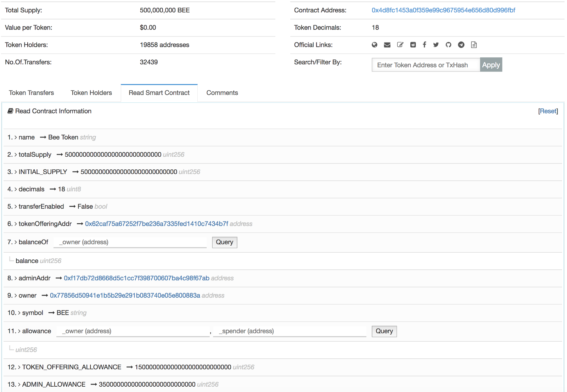Click the balance uint256 result label
Viewport: 567px width, 392px height.
[x=39, y=261]
